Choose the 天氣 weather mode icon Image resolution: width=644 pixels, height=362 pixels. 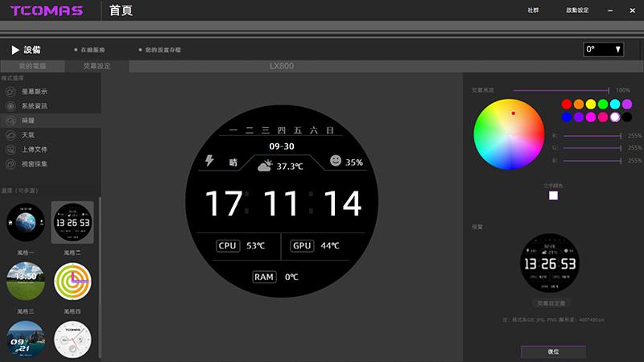10,135
